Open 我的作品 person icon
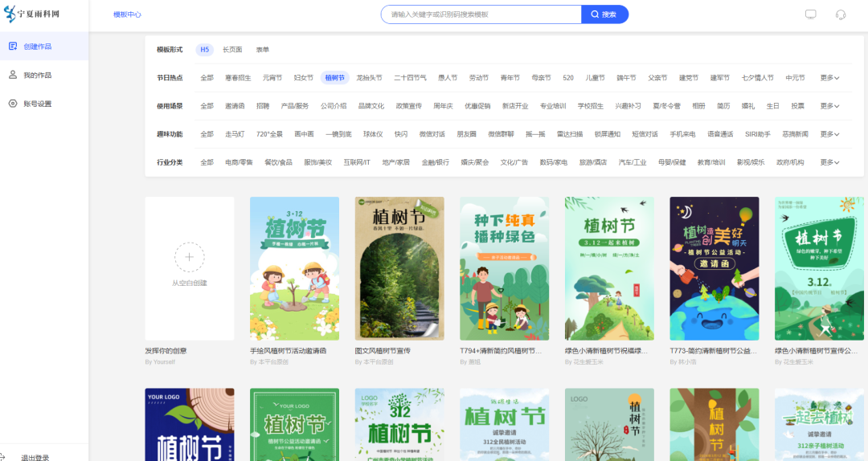The image size is (868, 461). point(13,75)
